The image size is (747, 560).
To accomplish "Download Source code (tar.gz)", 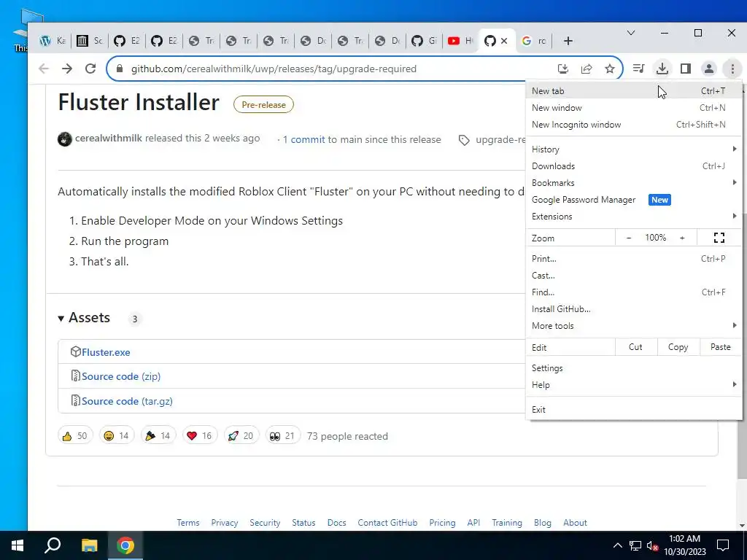I will pos(127,401).
